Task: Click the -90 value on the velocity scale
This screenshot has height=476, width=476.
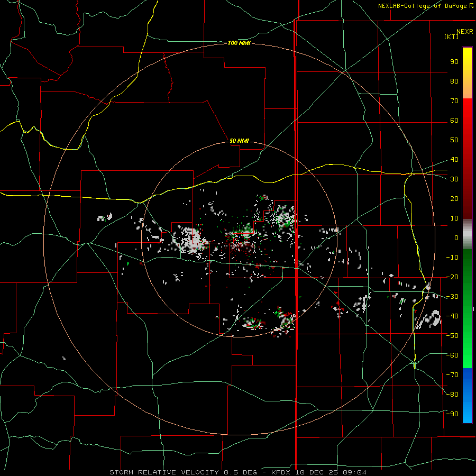Action: 452,414
